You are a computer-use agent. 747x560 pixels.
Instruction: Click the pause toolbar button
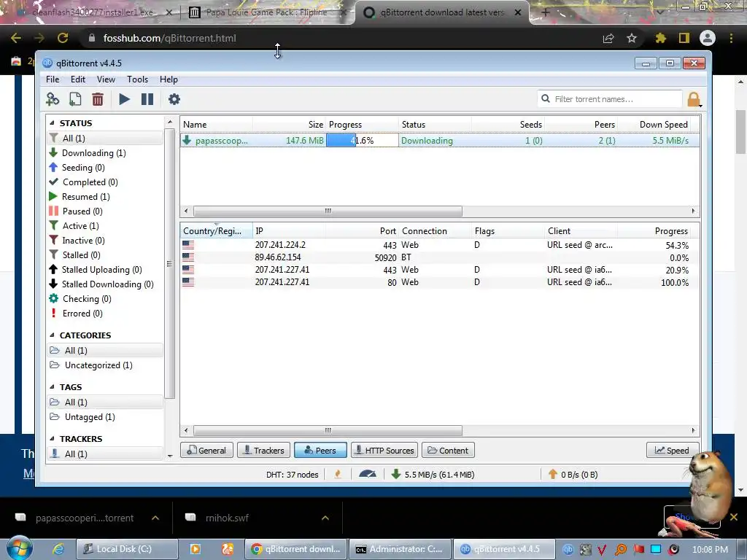(x=147, y=99)
